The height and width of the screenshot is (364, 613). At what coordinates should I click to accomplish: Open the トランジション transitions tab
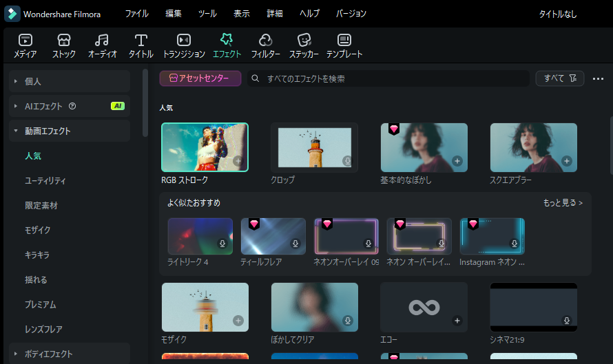[x=184, y=46]
